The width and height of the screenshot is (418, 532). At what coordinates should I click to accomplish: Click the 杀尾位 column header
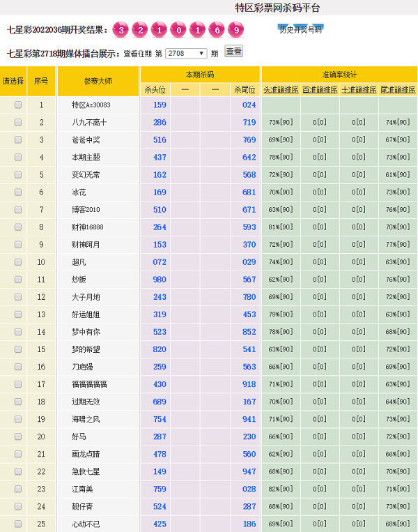245,90
